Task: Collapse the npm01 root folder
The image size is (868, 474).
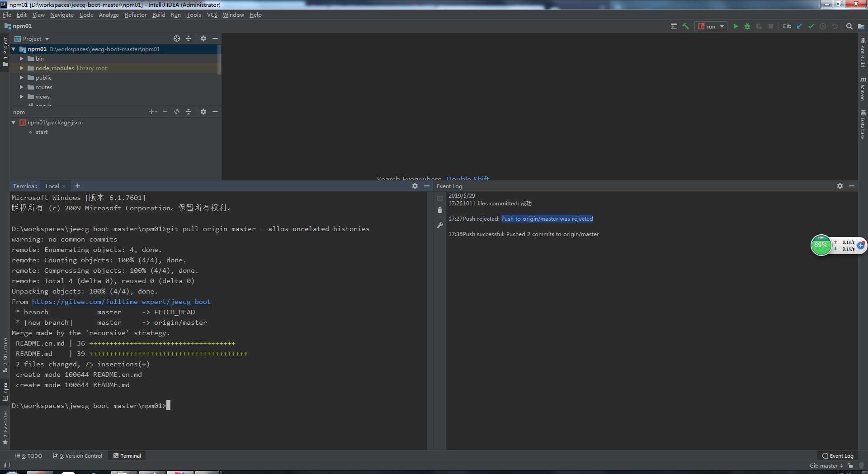Action: [14, 49]
